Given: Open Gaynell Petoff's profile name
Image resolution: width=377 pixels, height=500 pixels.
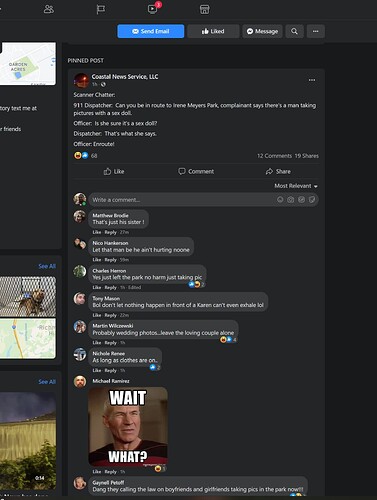Looking at the screenshot, I should tap(108, 482).
